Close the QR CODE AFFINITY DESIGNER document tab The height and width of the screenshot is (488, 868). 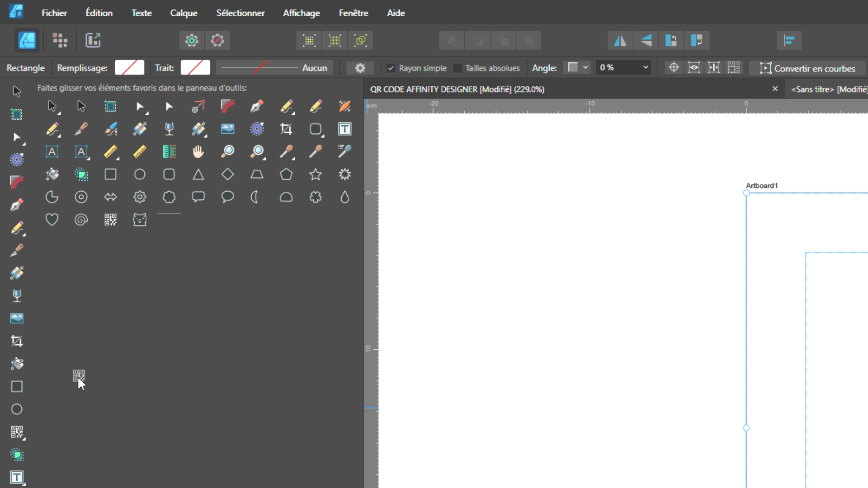(x=775, y=89)
